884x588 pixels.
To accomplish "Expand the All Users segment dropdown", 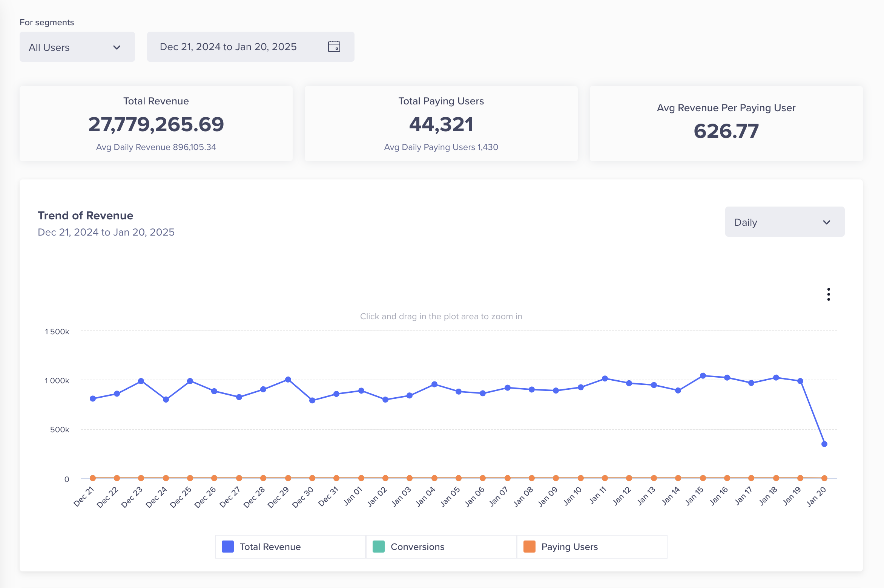I will 77,47.
